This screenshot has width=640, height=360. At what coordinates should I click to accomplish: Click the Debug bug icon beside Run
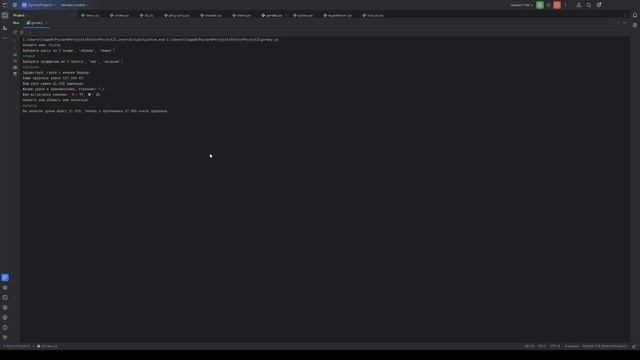pos(548,5)
